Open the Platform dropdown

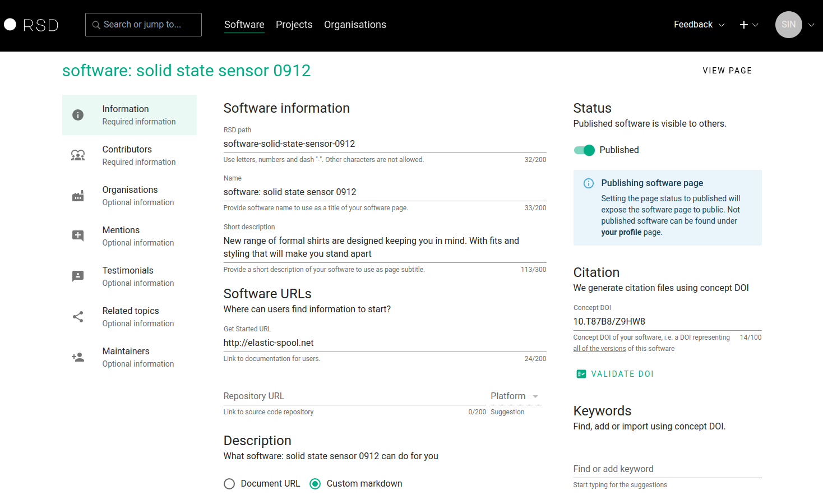click(x=514, y=396)
